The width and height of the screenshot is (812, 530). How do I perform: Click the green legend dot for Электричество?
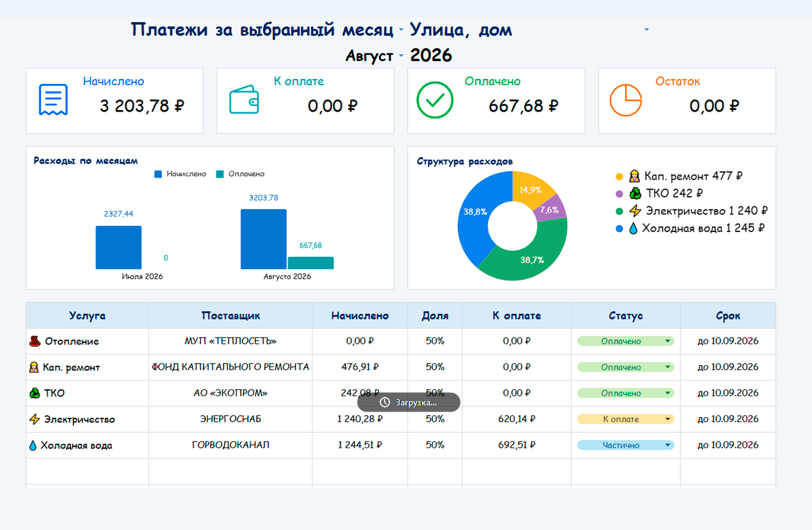tap(619, 211)
